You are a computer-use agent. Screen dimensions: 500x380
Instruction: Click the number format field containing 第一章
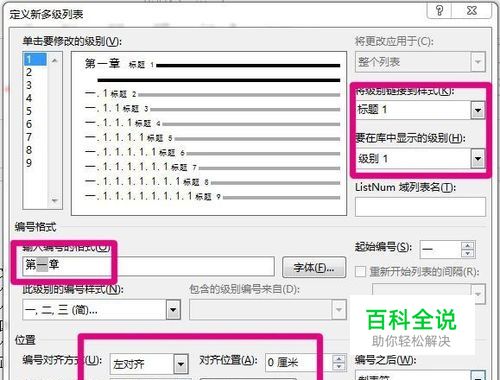point(148,266)
